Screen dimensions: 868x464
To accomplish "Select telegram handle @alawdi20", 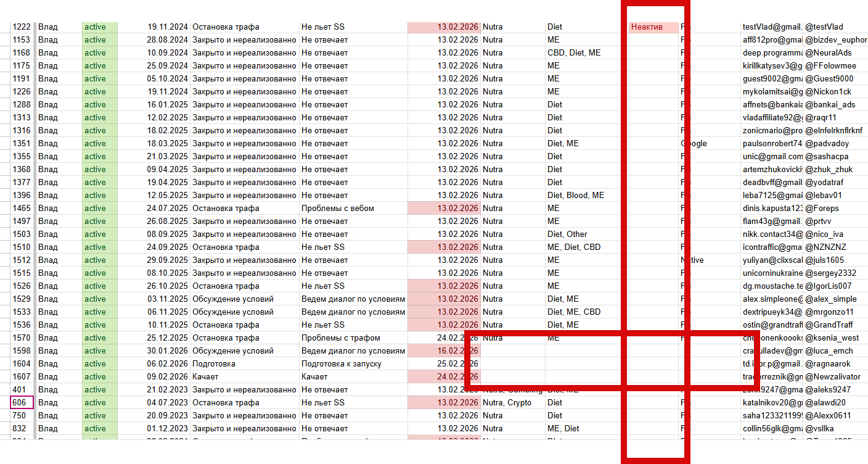I will [835, 403].
